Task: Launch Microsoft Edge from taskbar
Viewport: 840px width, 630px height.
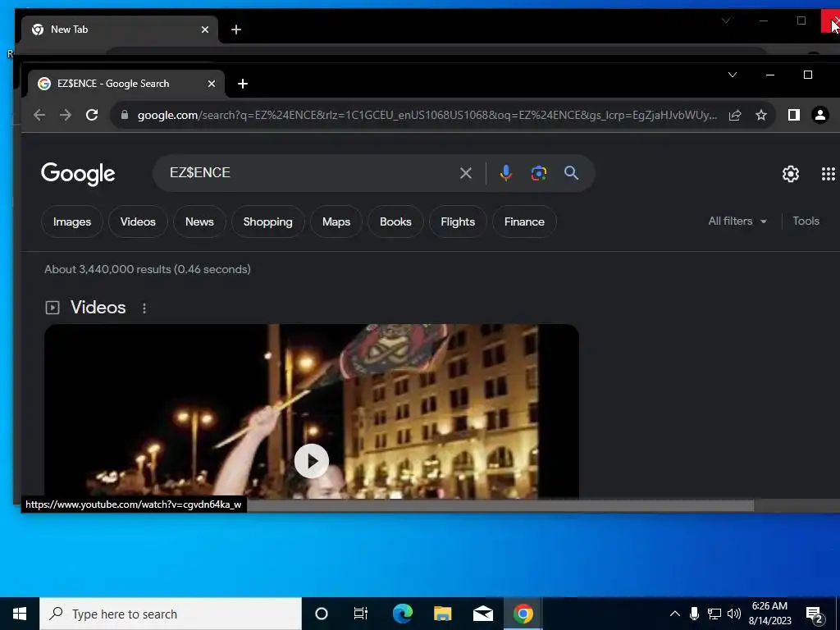Action: click(x=402, y=614)
